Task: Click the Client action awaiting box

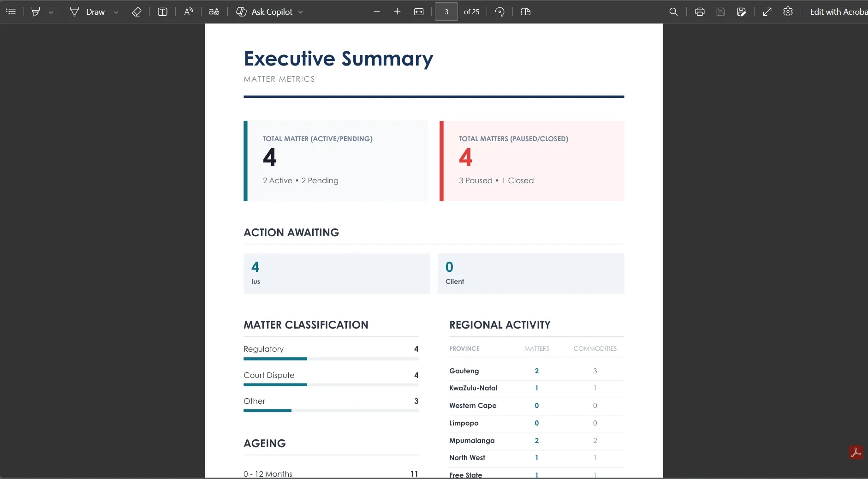Action: 531,274
